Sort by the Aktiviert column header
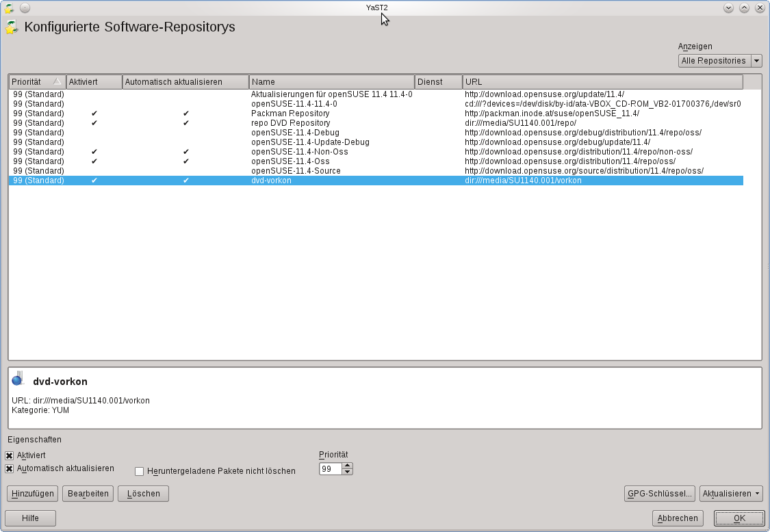The height and width of the screenshot is (532, 770). 94,82
